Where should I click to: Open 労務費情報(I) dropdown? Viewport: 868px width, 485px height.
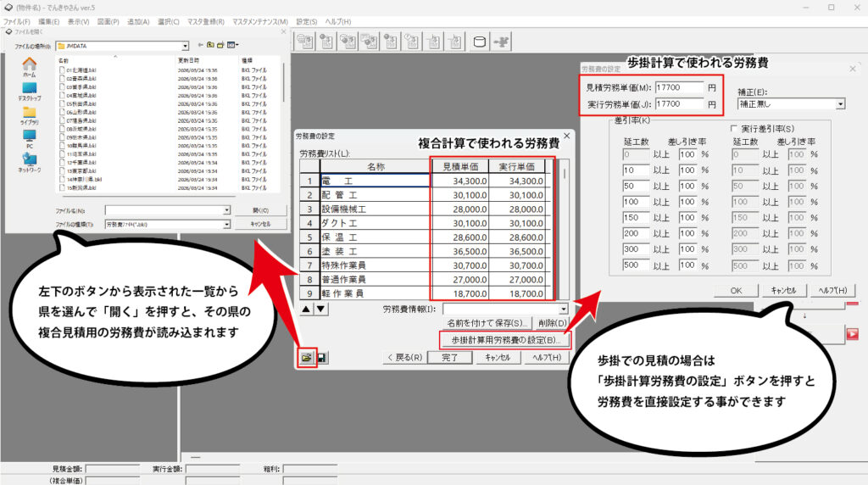click(x=563, y=309)
